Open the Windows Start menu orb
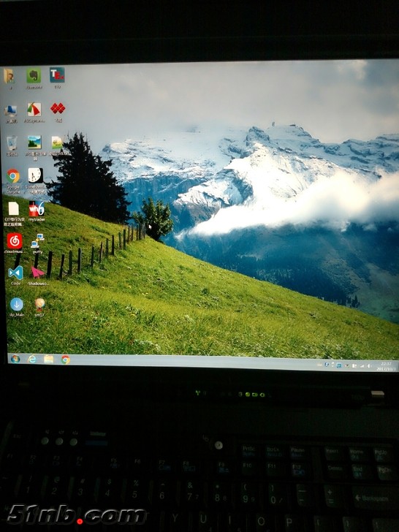Image resolution: width=399 pixels, height=532 pixels. click(x=15, y=359)
